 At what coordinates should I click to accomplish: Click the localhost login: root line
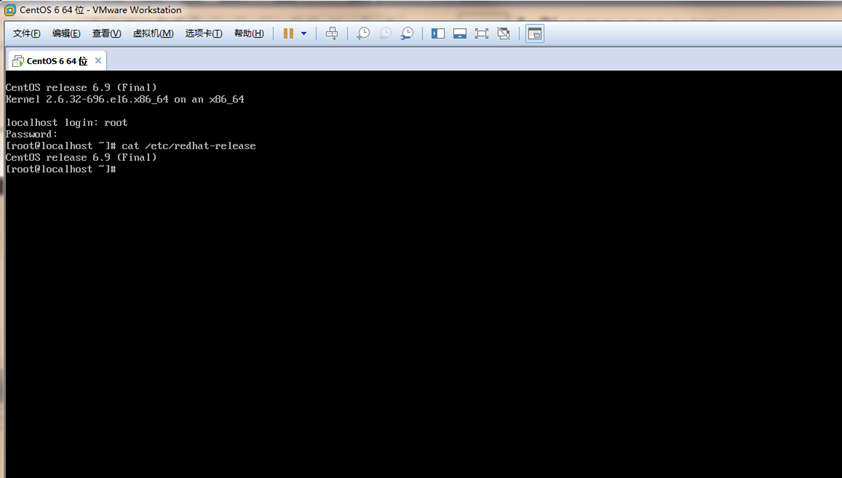pyautogui.click(x=67, y=122)
